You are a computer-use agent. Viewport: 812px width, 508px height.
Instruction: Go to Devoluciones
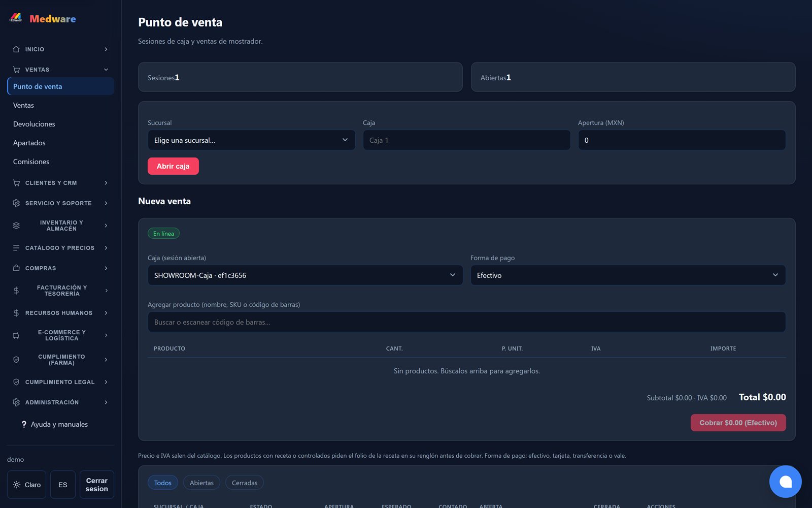[61, 124]
